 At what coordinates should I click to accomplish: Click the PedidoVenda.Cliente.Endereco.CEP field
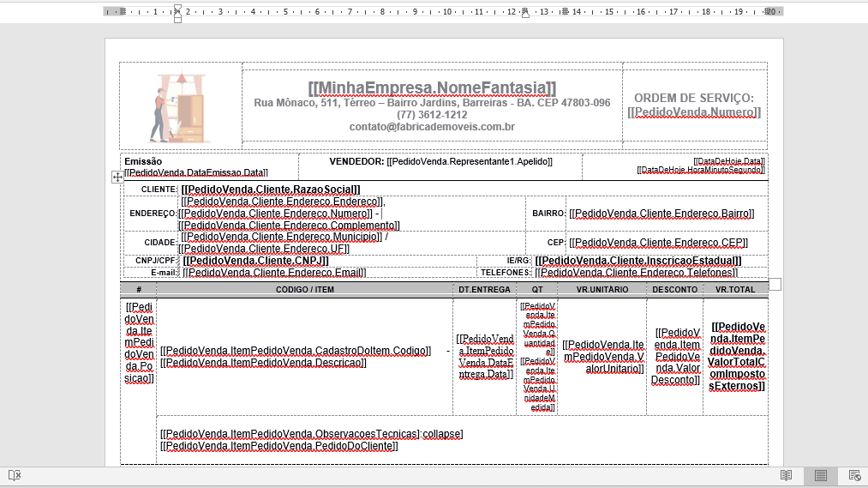coord(658,243)
